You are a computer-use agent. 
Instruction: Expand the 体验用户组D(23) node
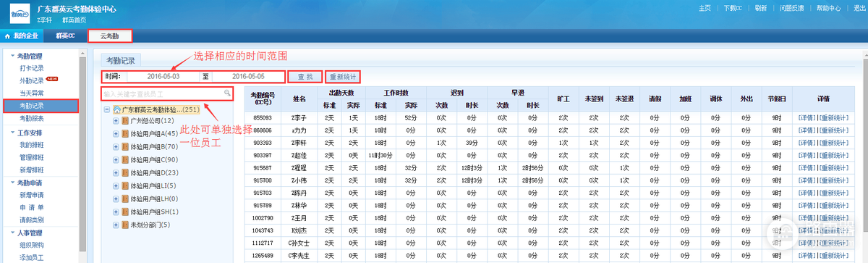(x=116, y=173)
